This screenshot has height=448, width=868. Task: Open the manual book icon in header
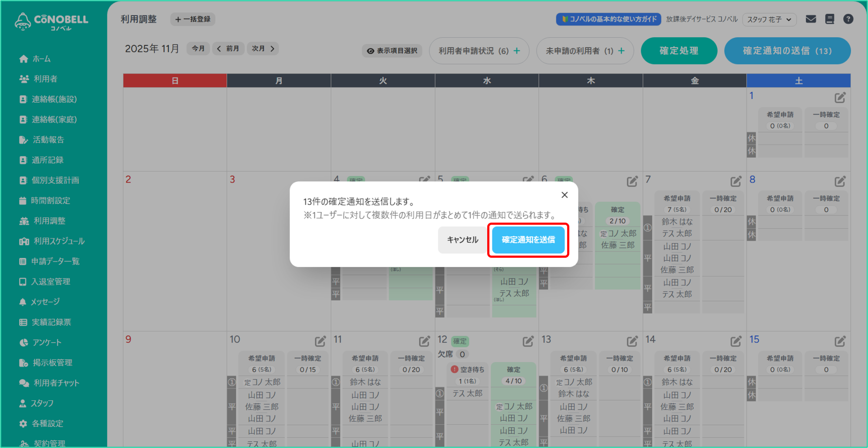click(829, 19)
